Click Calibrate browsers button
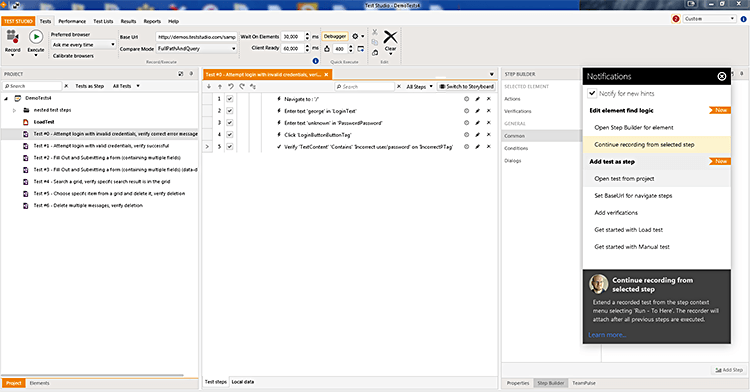The height and width of the screenshot is (392, 750). click(73, 56)
